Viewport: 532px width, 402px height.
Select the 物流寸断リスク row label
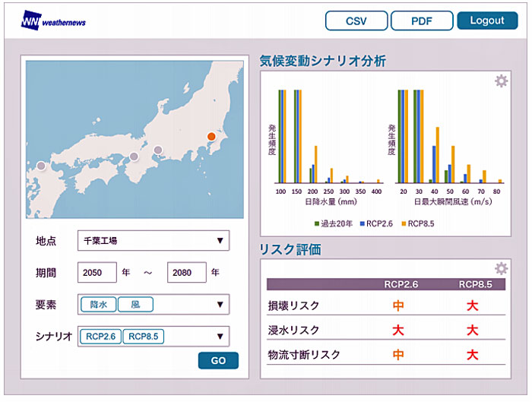point(304,355)
